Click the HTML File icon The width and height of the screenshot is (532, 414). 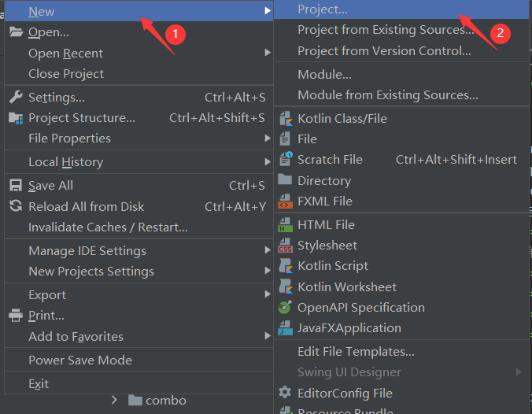coord(285,224)
